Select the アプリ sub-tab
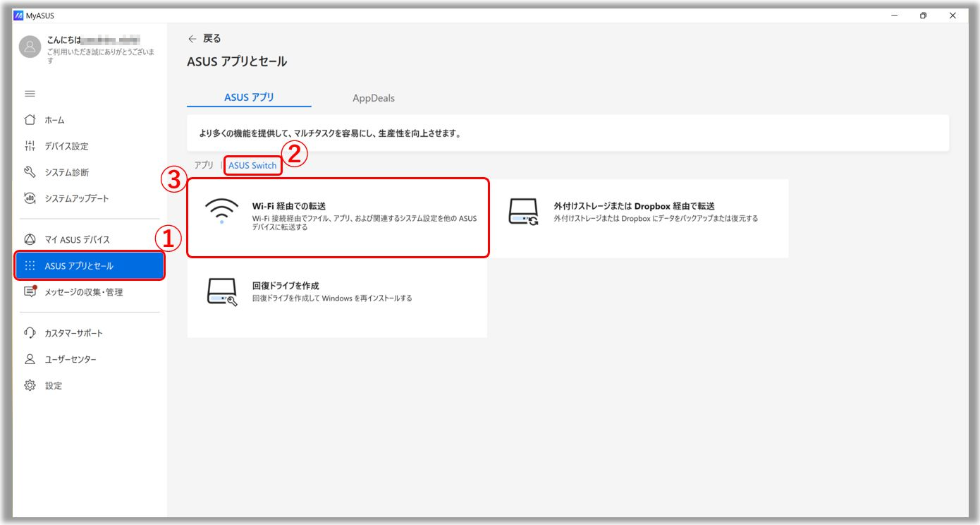Image resolution: width=980 pixels, height=525 pixels. 204,165
